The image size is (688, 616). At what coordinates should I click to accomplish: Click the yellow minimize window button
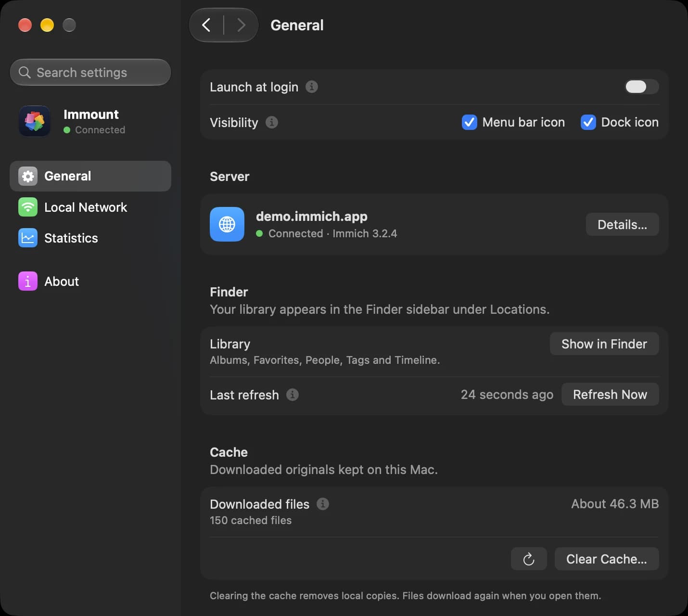(47, 25)
